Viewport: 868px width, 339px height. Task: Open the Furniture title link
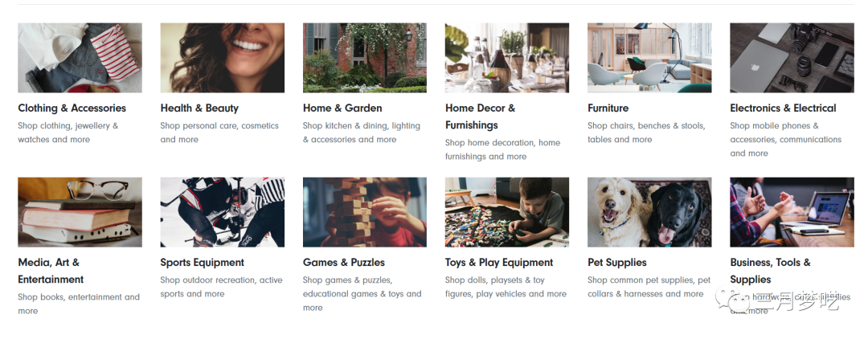(608, 108)
